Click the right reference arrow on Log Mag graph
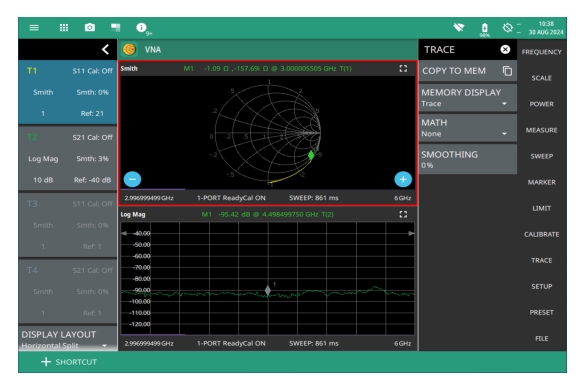This screenshot has height=387, width=583. click(x=411, y=233)
